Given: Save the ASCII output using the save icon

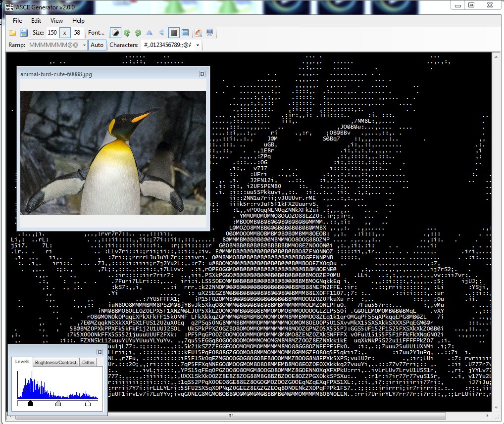Looking at the screenshot, I should coord(23,33).
